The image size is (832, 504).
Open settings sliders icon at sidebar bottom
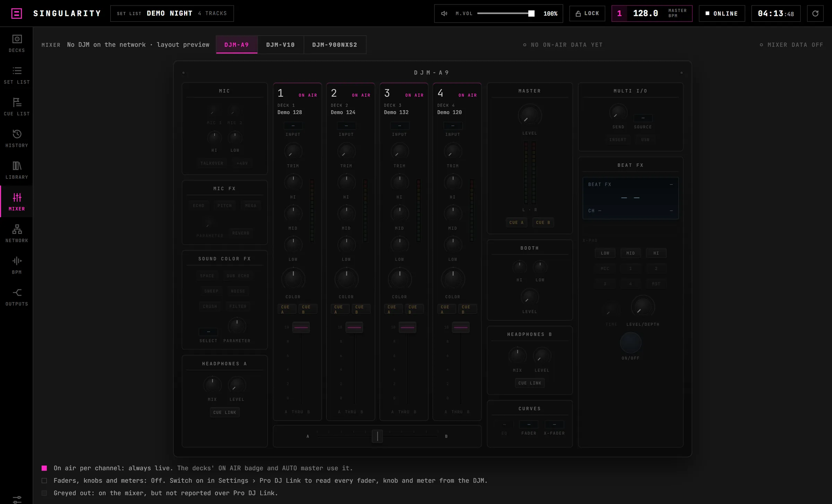17,499
